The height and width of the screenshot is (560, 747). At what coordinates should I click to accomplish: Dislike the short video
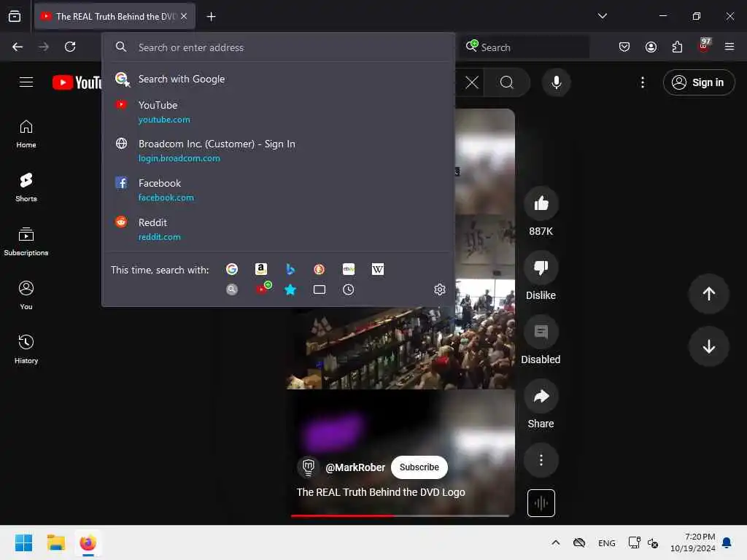tap(541, 268)
